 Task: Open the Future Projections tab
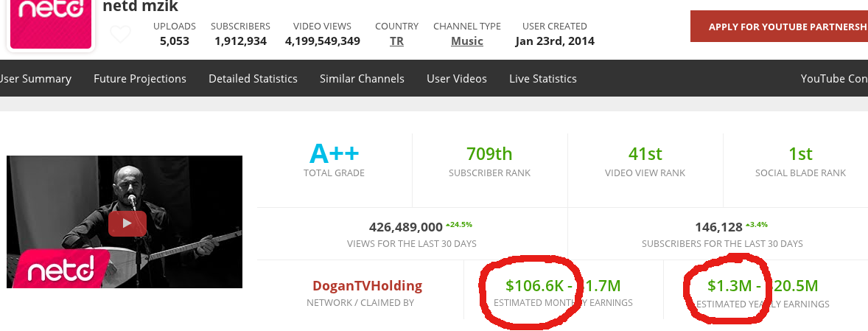139,79
